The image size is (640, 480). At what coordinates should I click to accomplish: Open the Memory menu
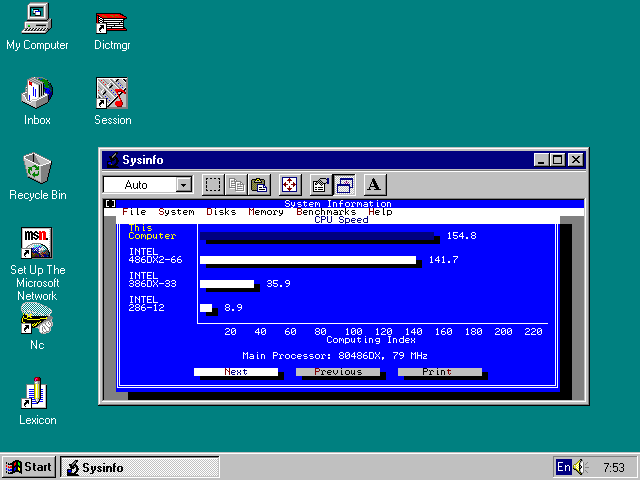266,212
